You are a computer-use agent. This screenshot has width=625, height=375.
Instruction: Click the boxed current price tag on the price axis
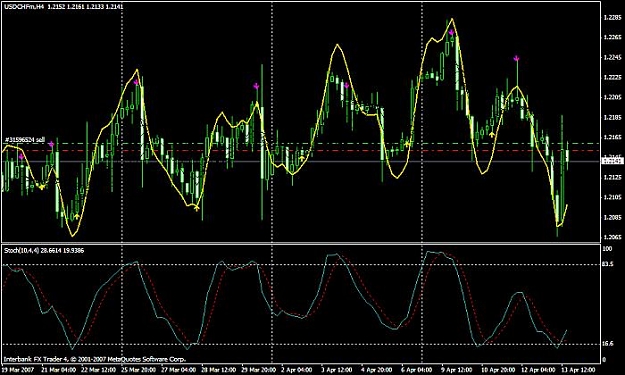(x=612, y=161)
